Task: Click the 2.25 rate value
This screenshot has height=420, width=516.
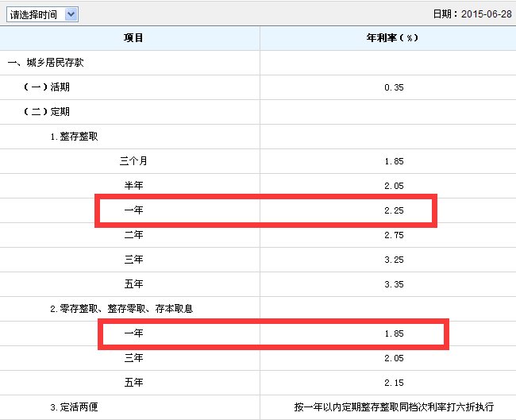Action: pos(394,210)
